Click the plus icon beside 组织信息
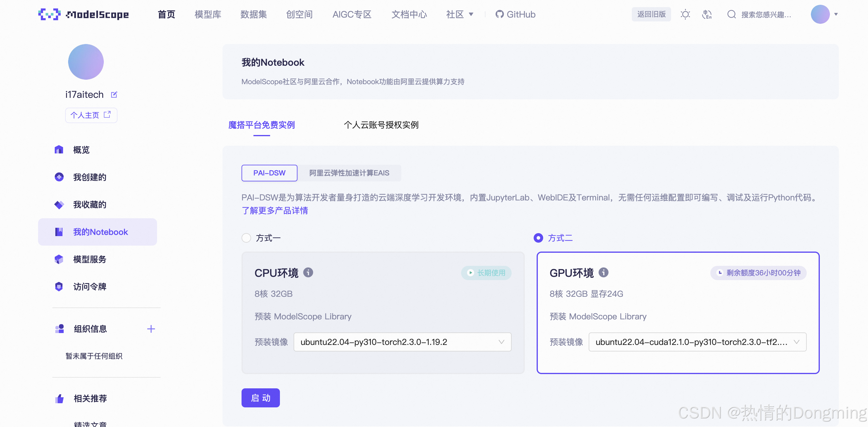 pos(151,329)
